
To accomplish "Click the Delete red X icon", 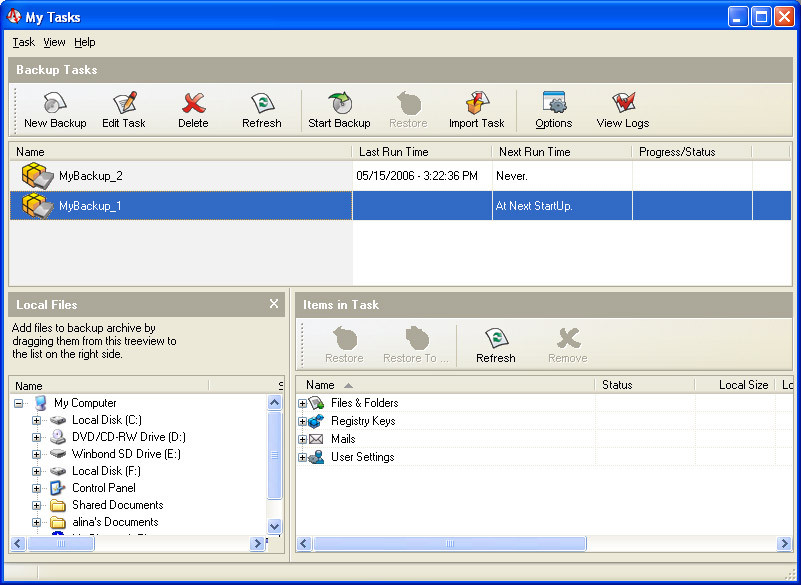I will coord(193,103).
